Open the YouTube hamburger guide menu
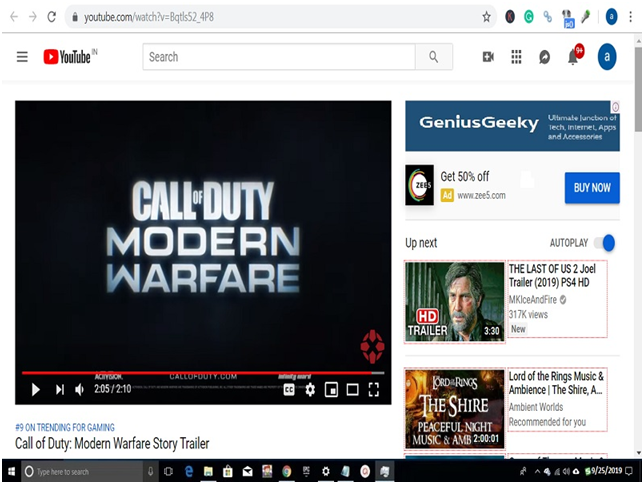Screen dimensions: 644x484 point(22,57)
